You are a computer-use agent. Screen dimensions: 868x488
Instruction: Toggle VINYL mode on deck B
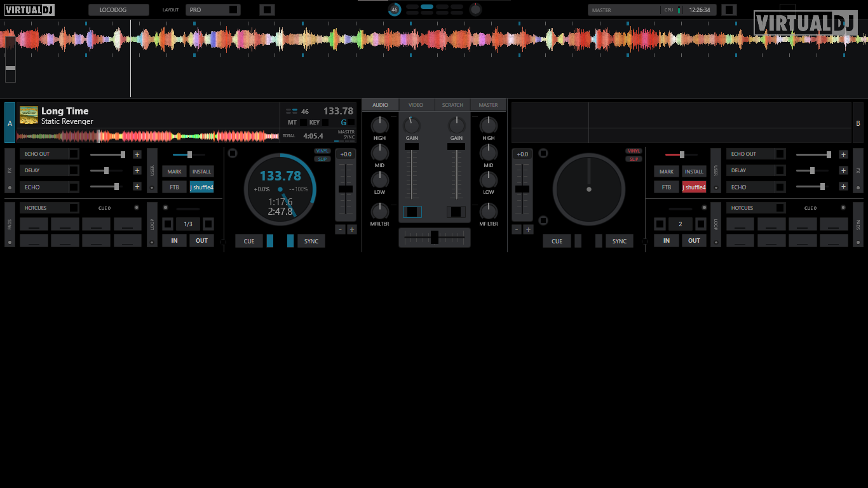tap(634, 151)
